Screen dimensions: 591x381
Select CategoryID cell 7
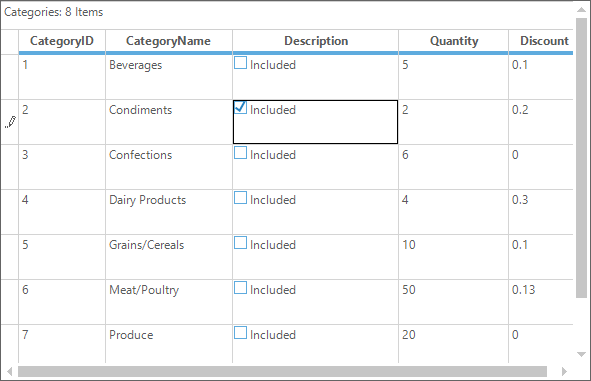(x=62, y=344)
